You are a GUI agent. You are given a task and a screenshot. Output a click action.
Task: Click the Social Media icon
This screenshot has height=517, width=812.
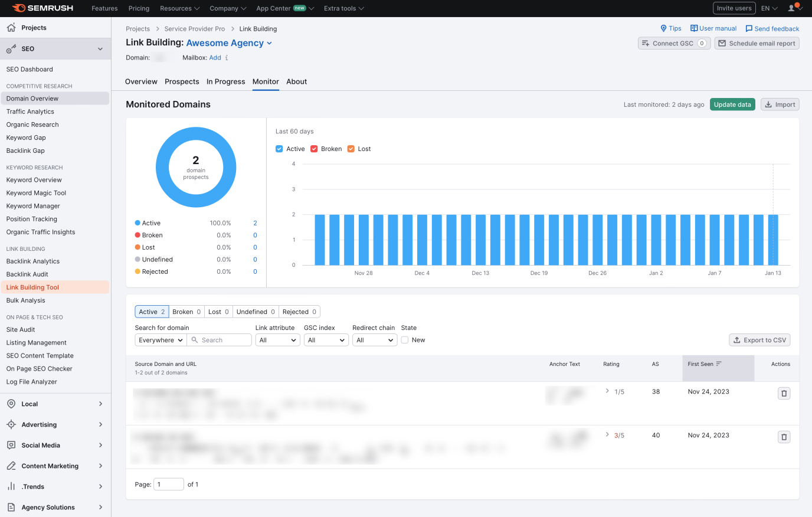coord(11,445)
